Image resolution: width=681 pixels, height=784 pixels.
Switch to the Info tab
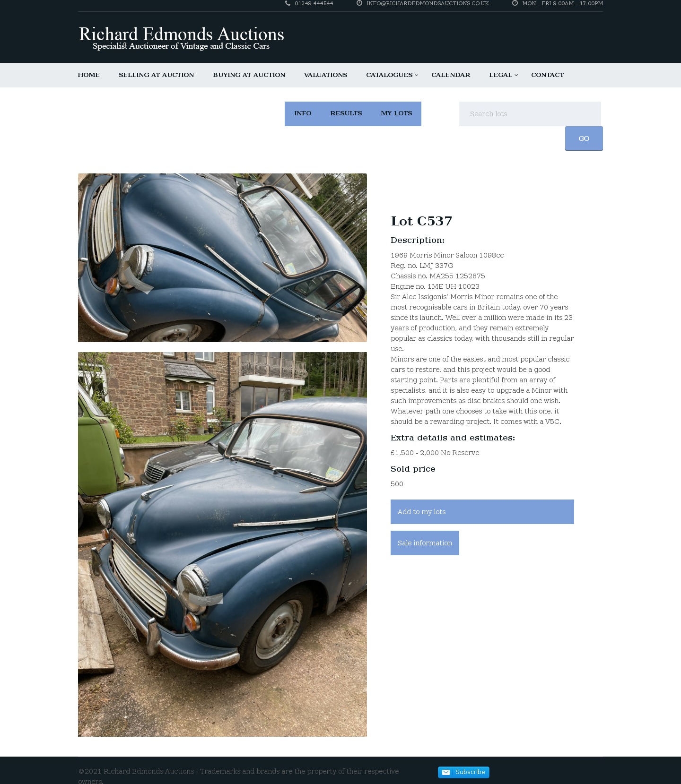tap(303, 113)
